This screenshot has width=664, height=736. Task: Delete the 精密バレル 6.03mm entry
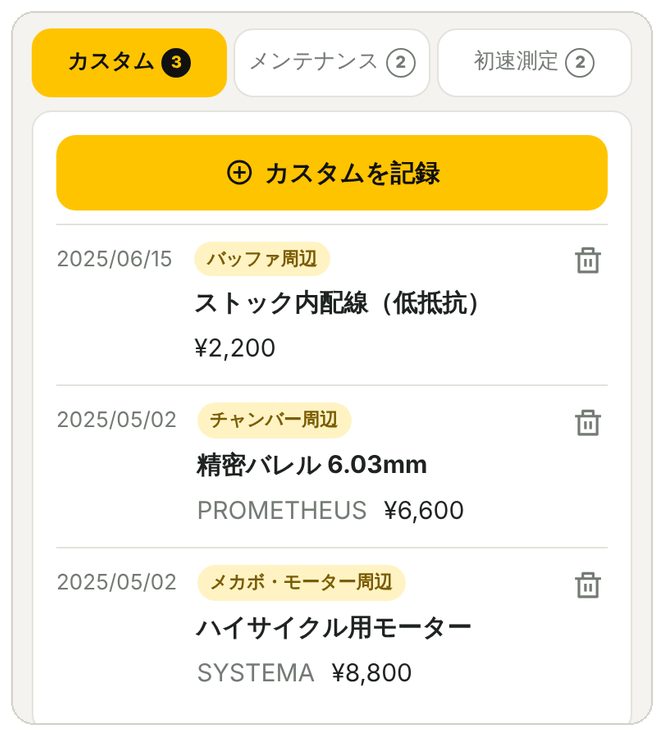click(x=588, y=422)
